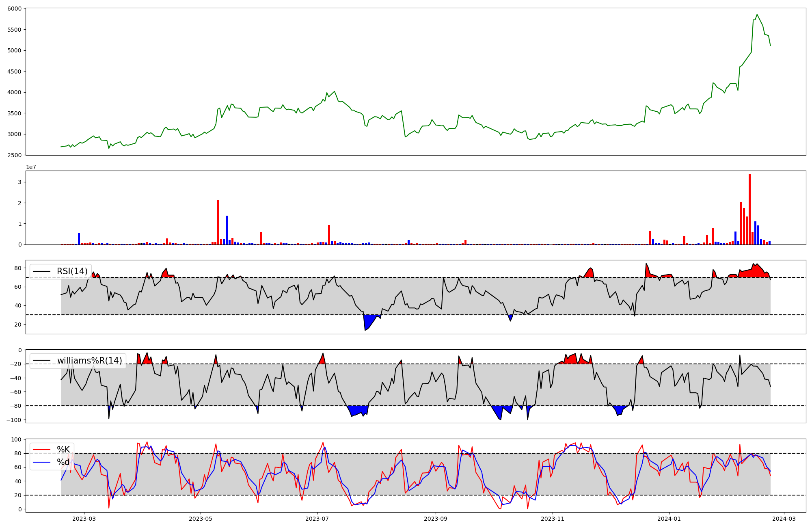
Task: Click the %K legend entry
Action: click(63, 450)
